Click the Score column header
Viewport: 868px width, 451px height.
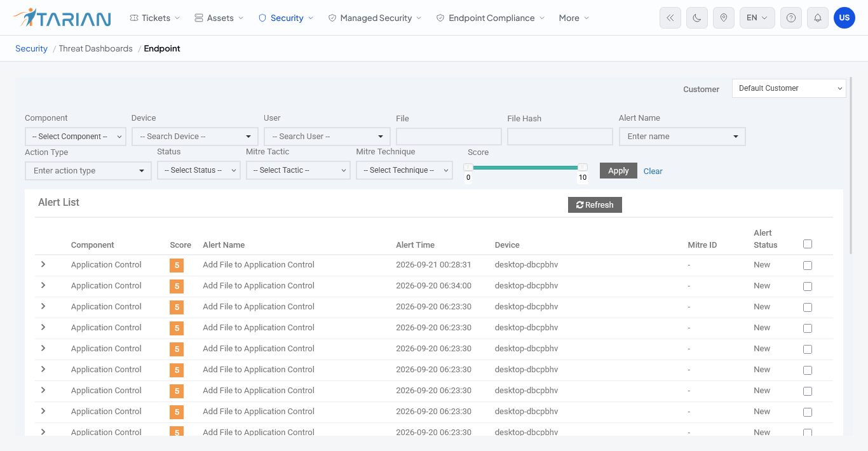coord(180,245)
